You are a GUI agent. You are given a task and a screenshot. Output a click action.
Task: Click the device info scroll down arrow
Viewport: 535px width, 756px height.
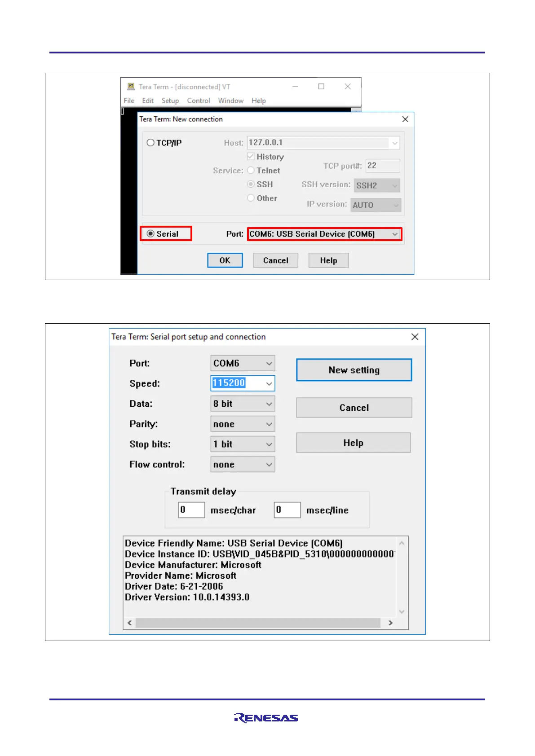pos(402,611)
